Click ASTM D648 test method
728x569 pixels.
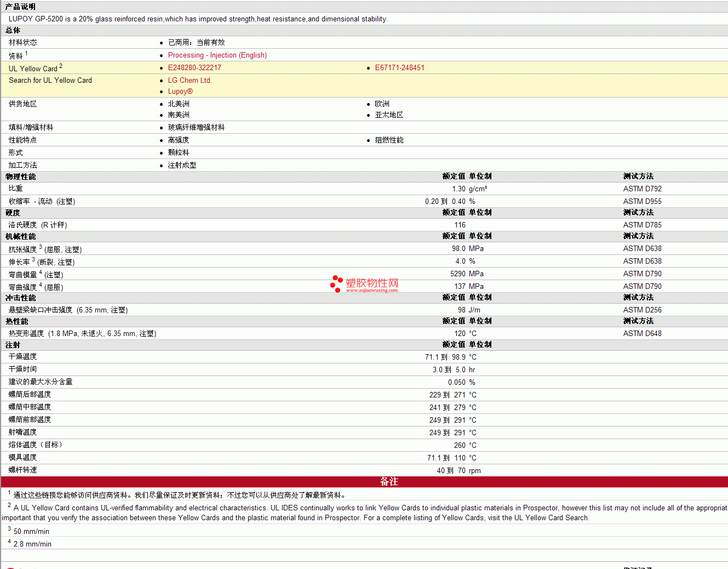click(642, 334)
